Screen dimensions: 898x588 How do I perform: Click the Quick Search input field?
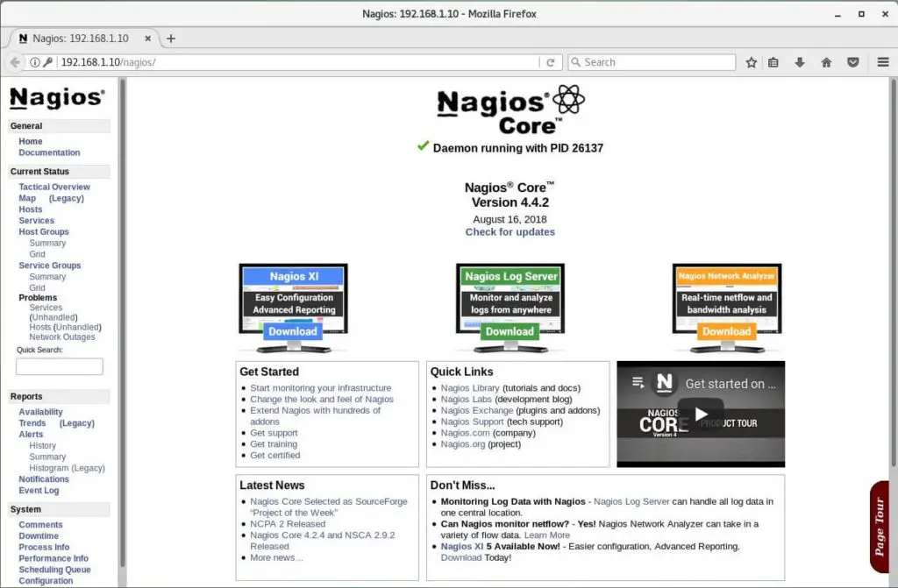pyautogui.click(x=60, y=366)
